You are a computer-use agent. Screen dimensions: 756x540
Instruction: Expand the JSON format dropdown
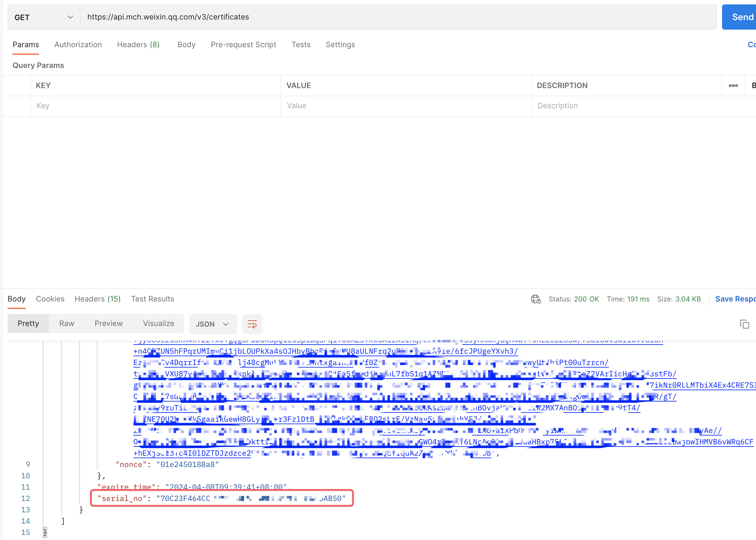213,324
